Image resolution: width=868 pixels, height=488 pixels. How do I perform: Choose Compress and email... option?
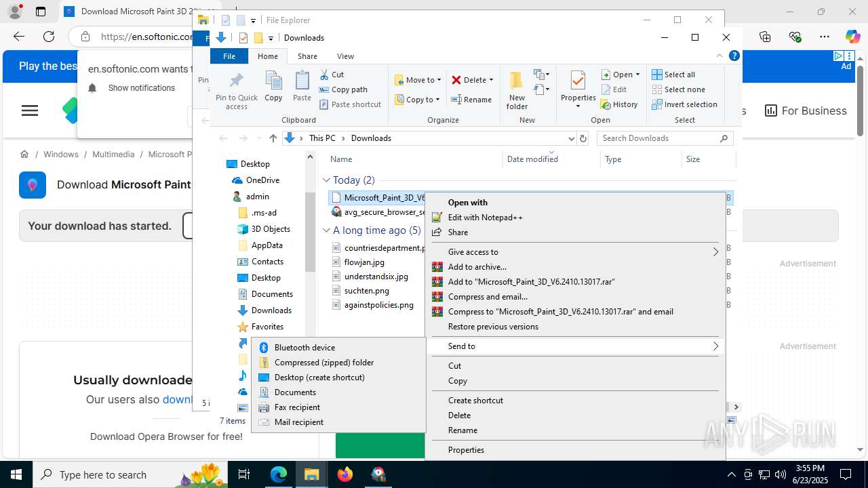(576, 297)
